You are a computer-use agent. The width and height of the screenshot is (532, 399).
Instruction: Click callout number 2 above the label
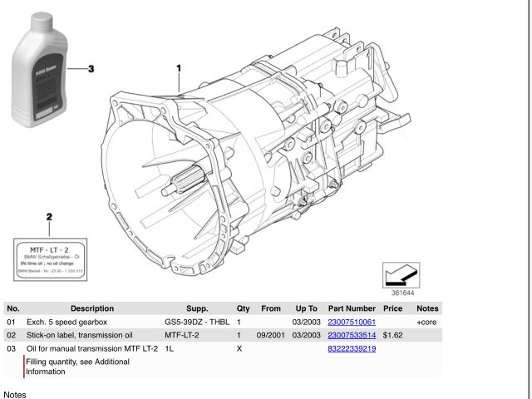tap(49, 217)
